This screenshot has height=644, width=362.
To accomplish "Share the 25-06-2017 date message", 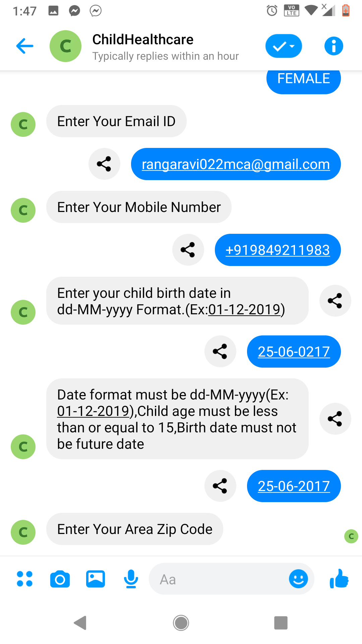I will [220, 486].
